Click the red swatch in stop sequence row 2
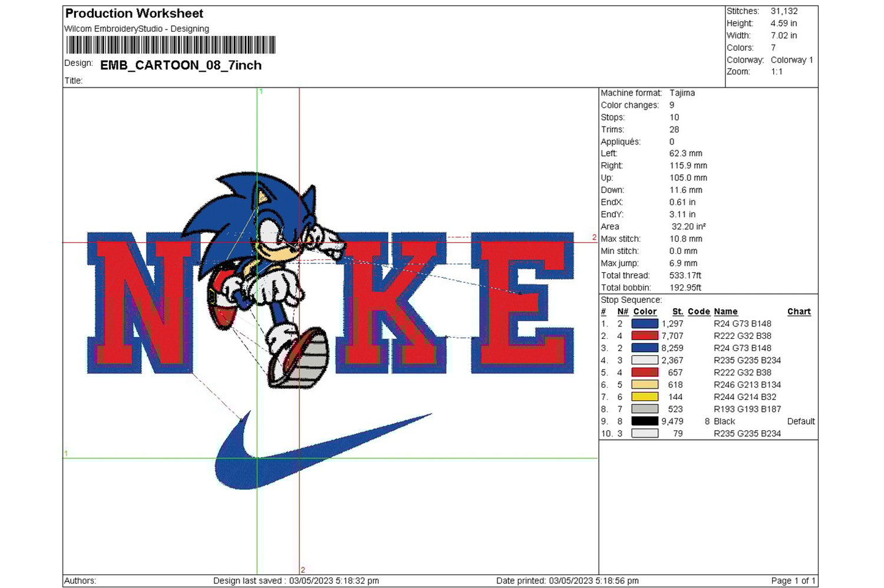884x588 pixels. tap(645, 336)
